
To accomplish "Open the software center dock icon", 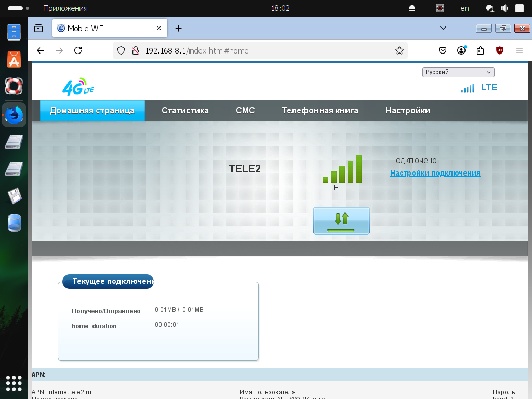I will pos(14,59).
